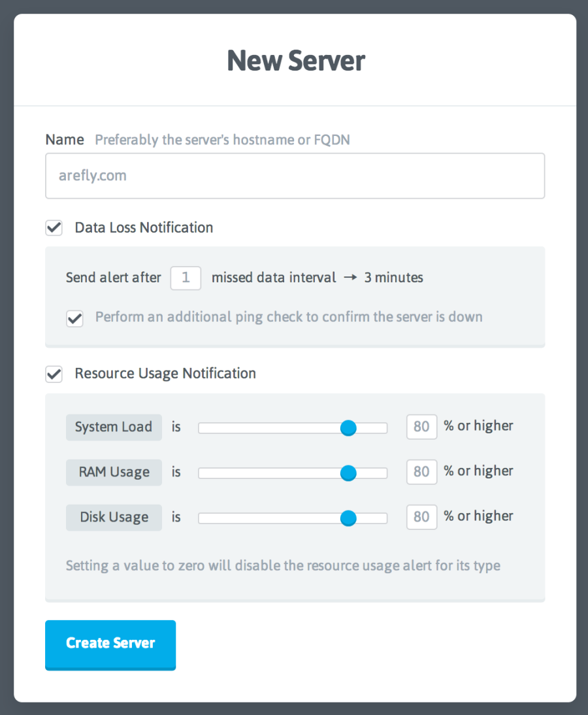Screen dimensions: 588x715
Task: Select the RAM Usage percentage field
Action: click(421, 472)
